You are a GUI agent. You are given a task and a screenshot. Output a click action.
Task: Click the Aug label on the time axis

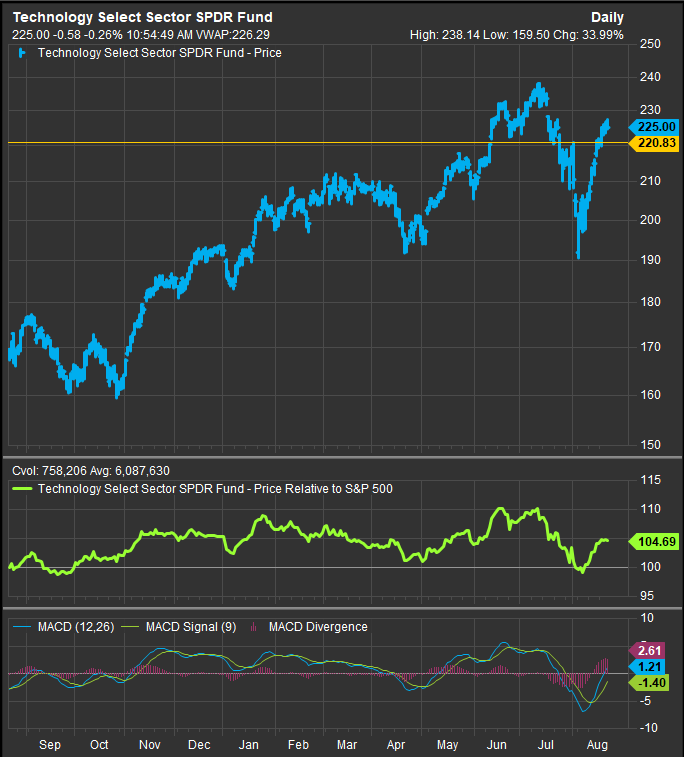click(597, 745)
